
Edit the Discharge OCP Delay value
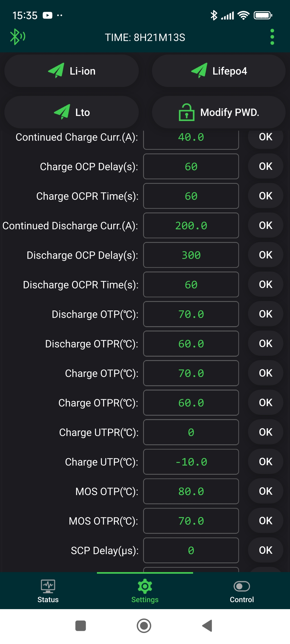191,255
